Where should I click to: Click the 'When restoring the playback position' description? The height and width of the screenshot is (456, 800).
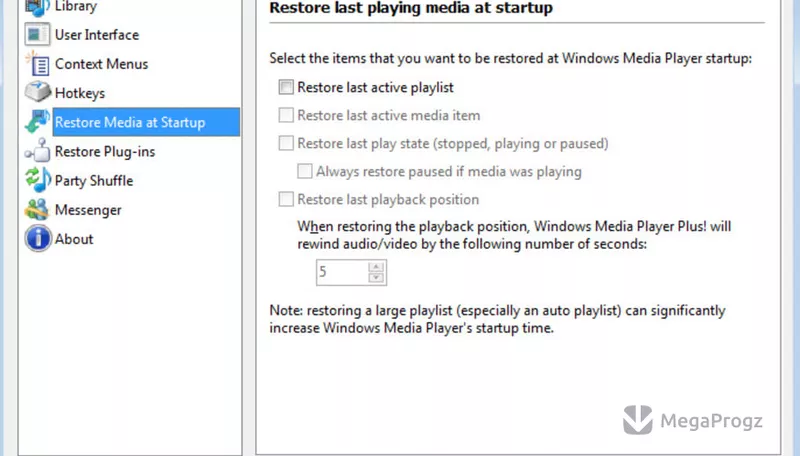(514, 235)
